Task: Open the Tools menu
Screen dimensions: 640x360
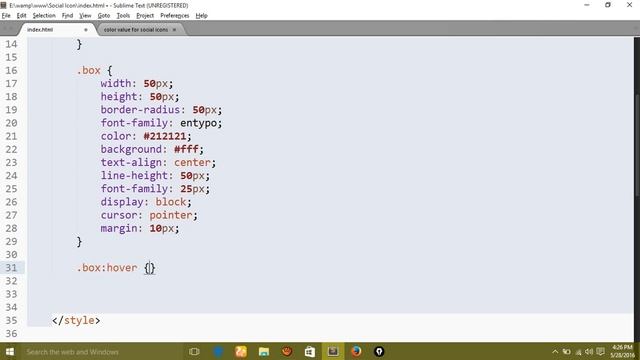Action: coord(123,16)
